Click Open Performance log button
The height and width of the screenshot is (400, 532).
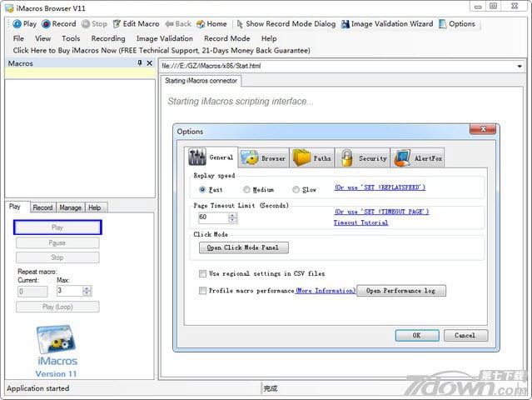(400, 291)
